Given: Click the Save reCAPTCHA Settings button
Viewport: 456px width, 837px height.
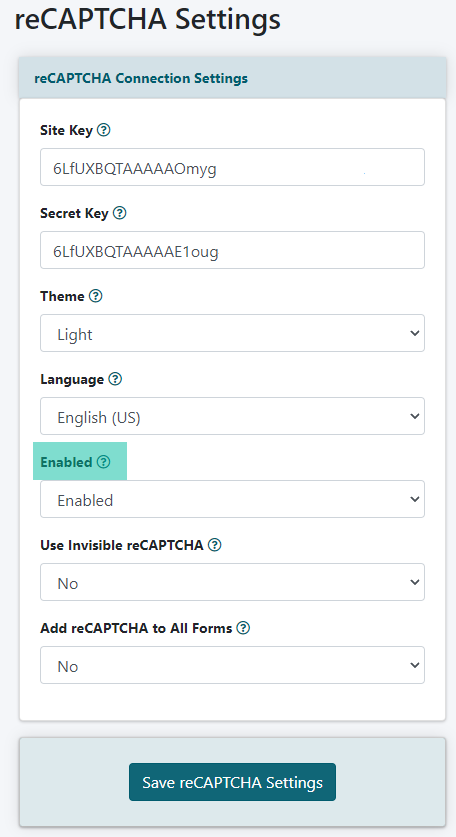Looking at the screenshot, I should pyautogui.click(x=232, y=782).
